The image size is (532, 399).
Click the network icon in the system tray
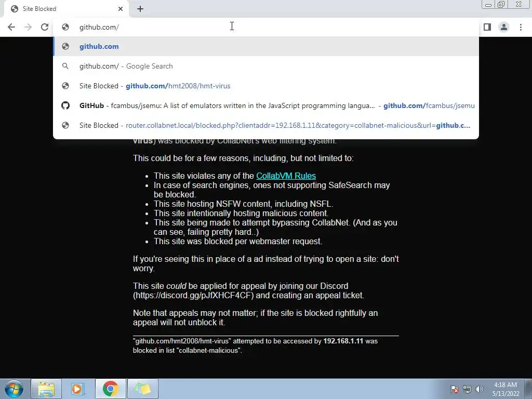pos(467,389)
